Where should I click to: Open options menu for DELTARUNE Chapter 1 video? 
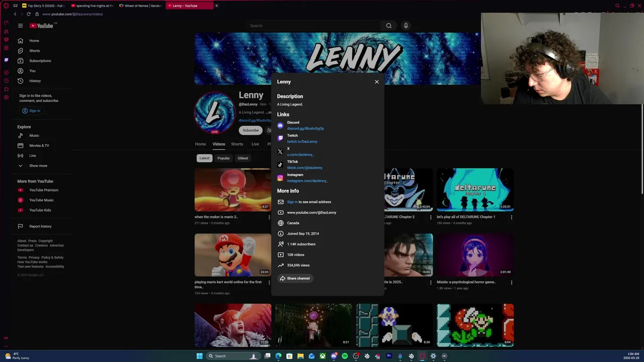pos(512,217)
